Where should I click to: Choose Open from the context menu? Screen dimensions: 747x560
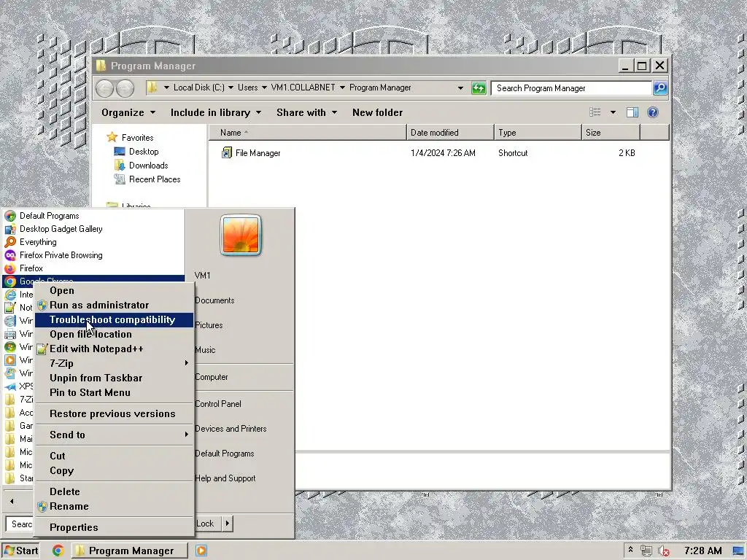point(114,290)
